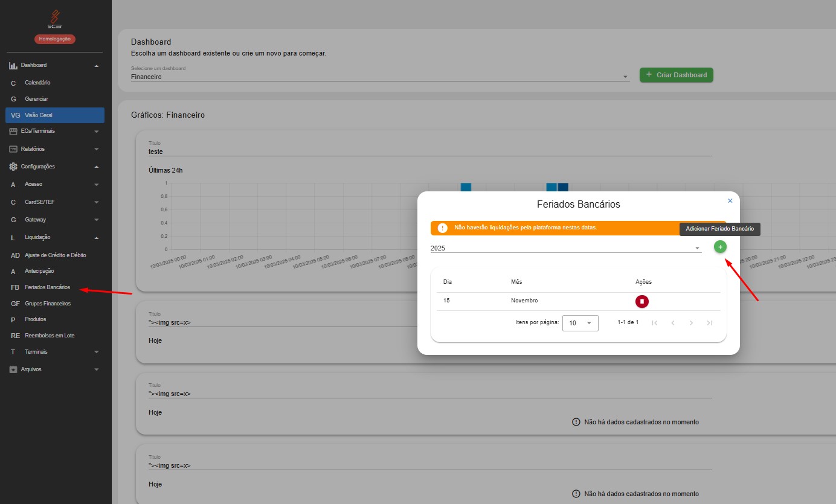The width and height of the screenshot is (836, 504).
Task: Delete the 15 Novembro holiday entry
Action: 641,301
